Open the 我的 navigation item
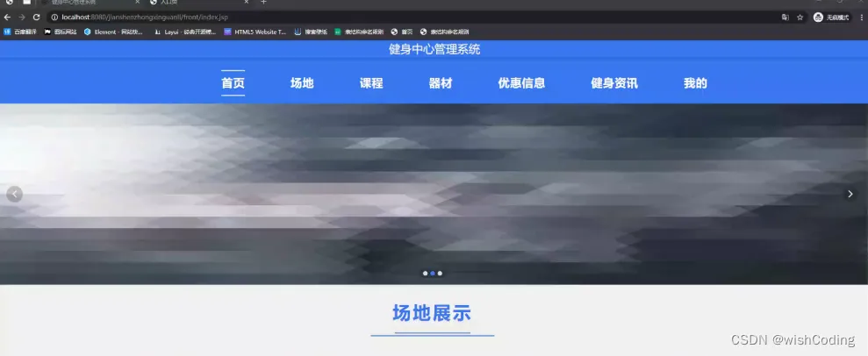 pos(695,83)
